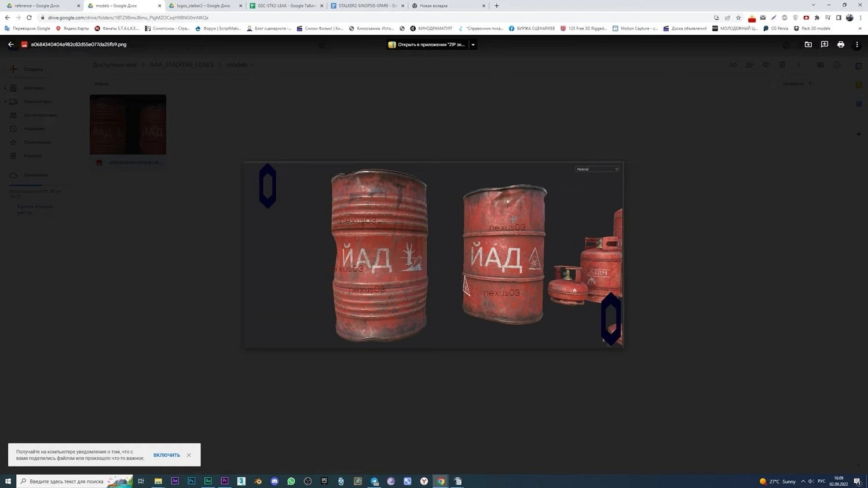Dismiss the notifications prompt with X

[x=189, y=455]
